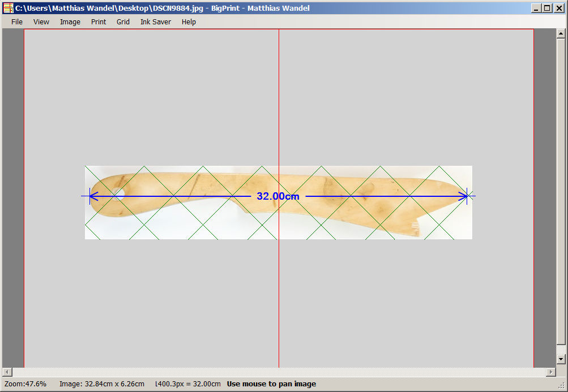Open the Ink Saver menu
This screenshot has width=568, height=392.
pos(156,22)
